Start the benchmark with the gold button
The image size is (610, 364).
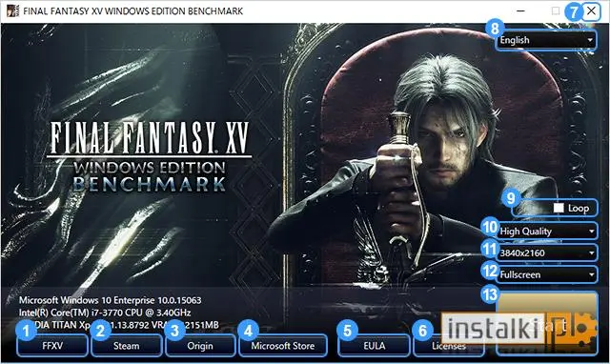coord(547,323)
